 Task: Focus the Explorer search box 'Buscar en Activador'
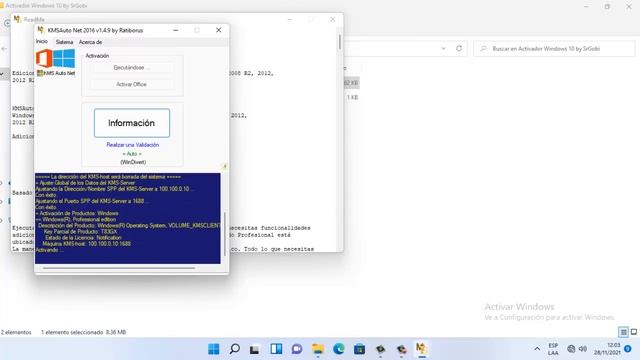click(x=554, y=49)
